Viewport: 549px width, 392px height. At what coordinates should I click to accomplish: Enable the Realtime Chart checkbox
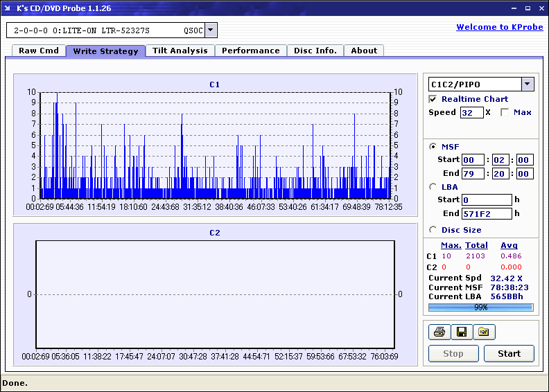pyautogui.click(x=433, y=99)
